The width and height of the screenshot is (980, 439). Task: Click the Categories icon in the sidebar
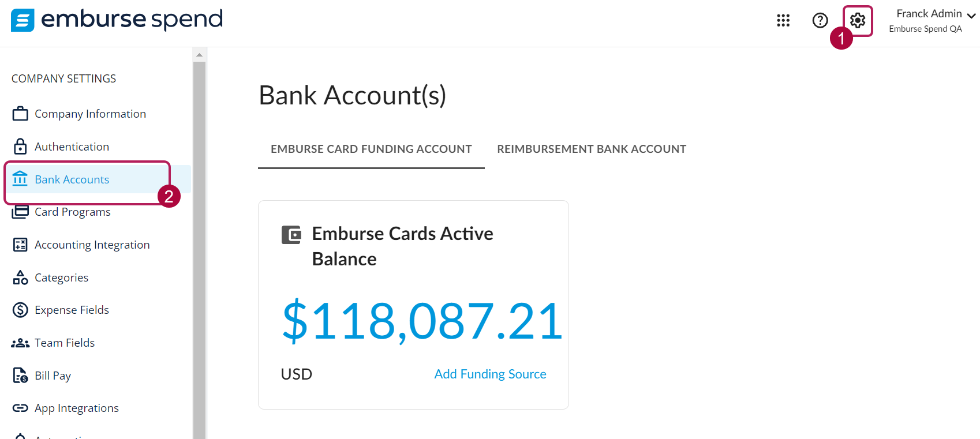click(x=20, y=277)
